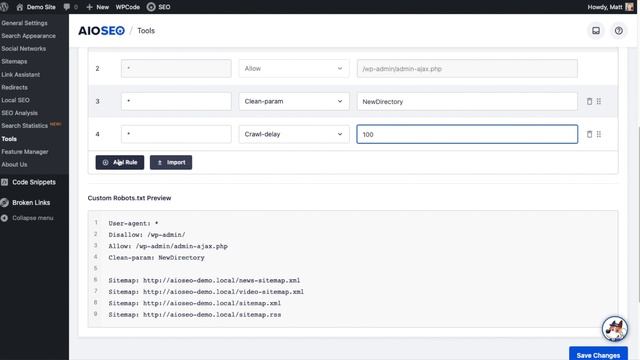Open Local SEO in sidebar
Viewport: 640px width, 360px height.
tap(15, 100)
